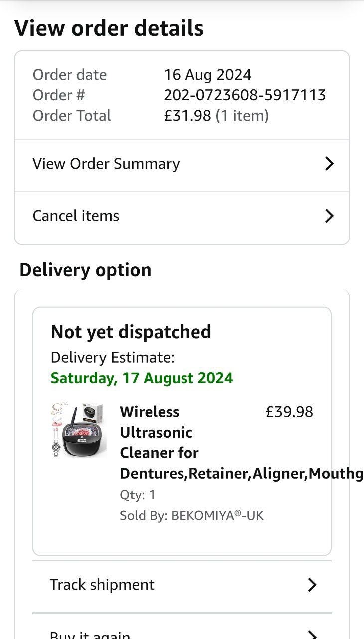This screenshot has width=364, height=639.
Task: Click the View order details page heading
Action: coord(109,28)
